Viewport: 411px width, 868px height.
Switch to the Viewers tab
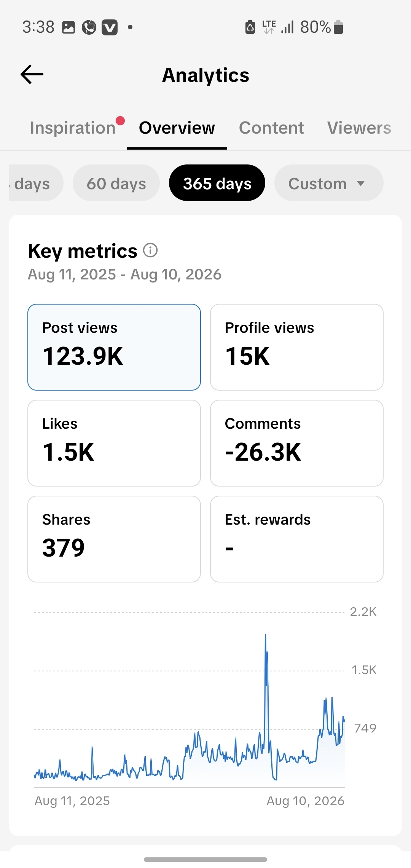click(359, 128)
